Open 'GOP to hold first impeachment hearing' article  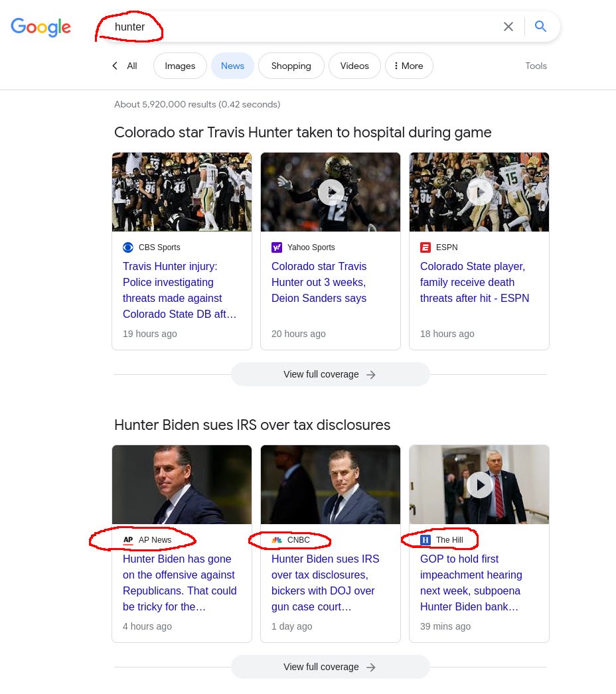click(471, 583)
